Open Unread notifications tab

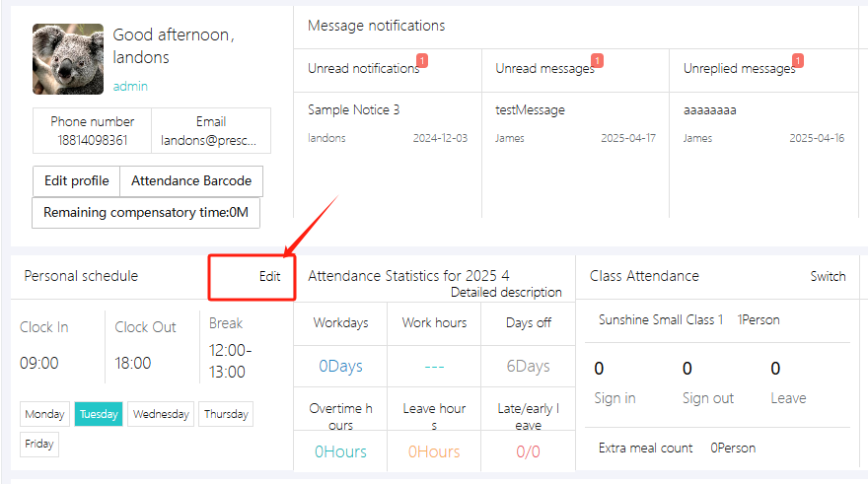pos(363,69)
